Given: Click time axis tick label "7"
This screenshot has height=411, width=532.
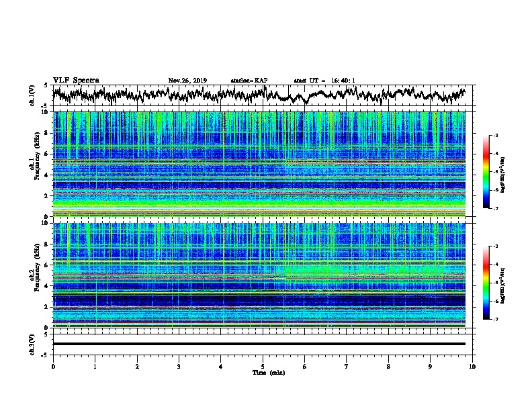Looking at the screenshot, I should tap(347, 367).
